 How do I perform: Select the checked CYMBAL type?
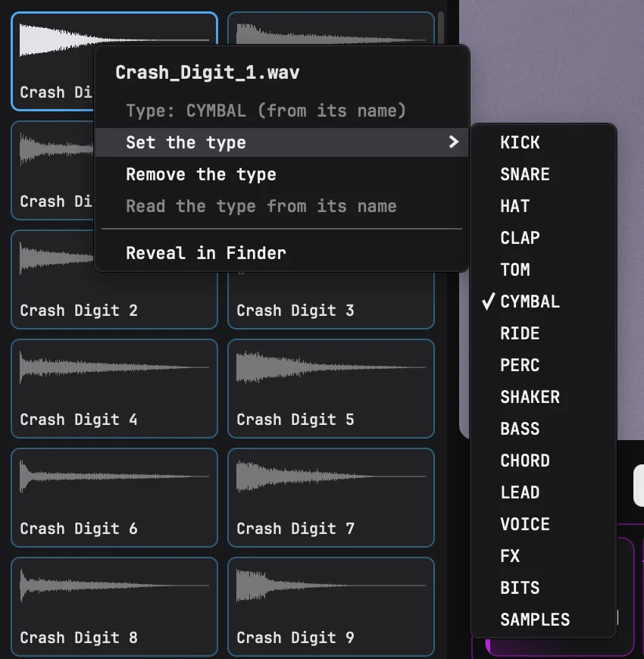click(543, 301)
